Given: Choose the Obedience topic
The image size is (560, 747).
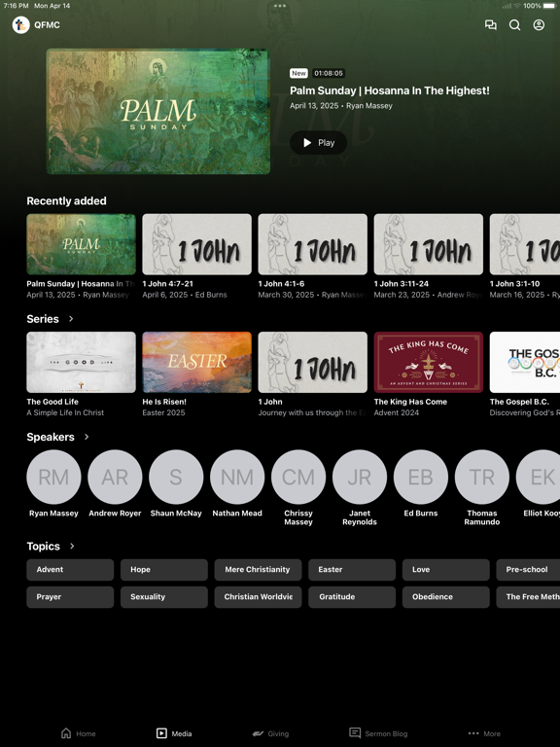Looking at the screenshot, I should coord(445,597).
